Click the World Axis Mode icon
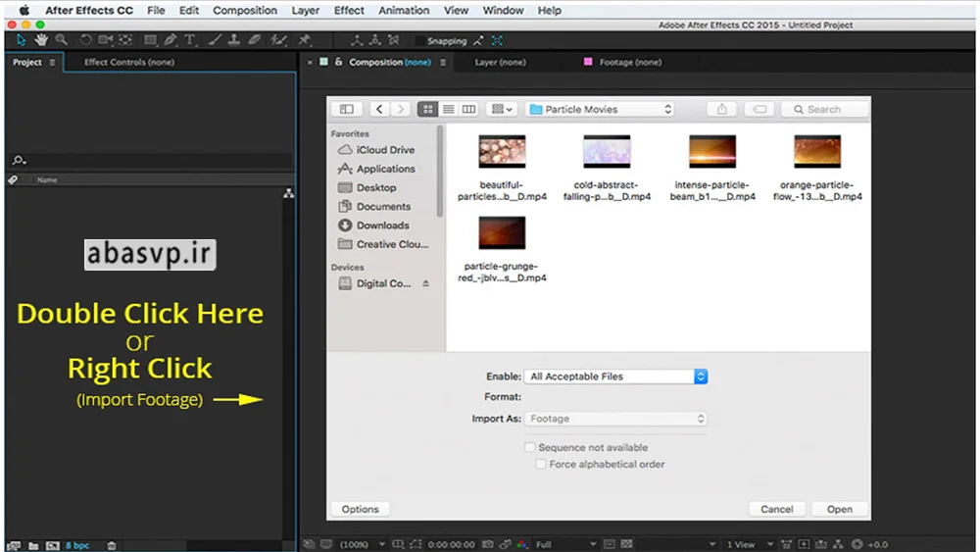The width and height of the screenshot is (980, 552). [375, 40]
